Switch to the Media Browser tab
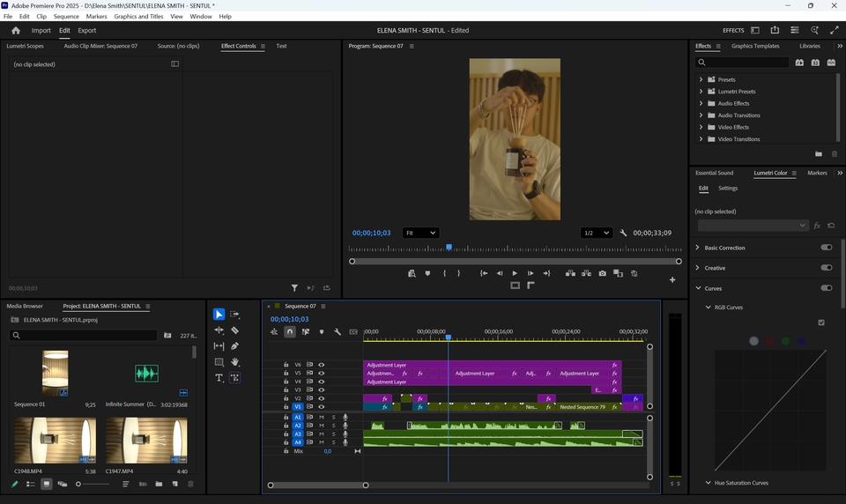This screenshot has width=846, height=504. 25,306
